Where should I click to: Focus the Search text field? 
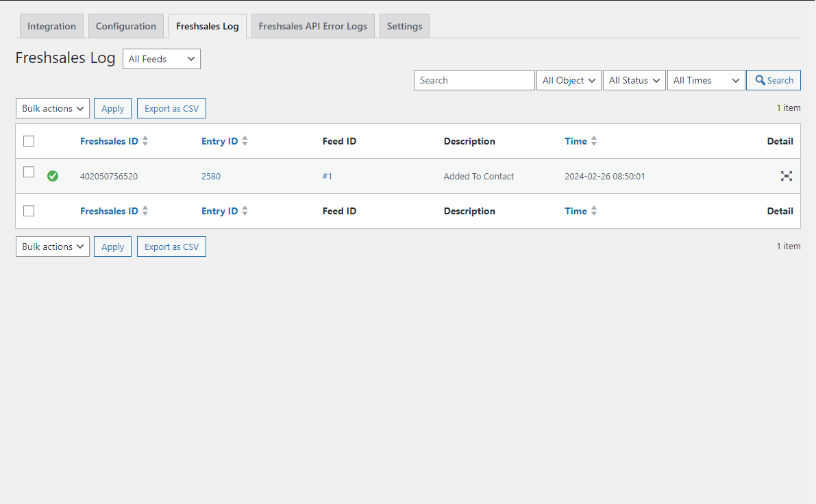(474, 80)
